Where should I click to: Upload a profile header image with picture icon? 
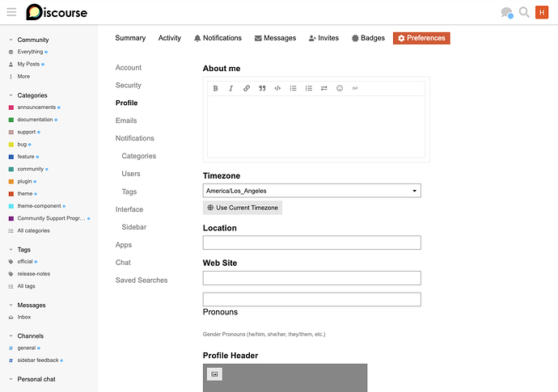point(214,374)
